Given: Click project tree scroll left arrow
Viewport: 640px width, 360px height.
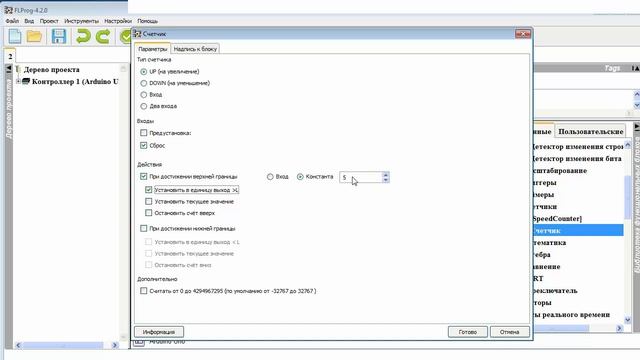Looking at the screenshot, I should 18,345.
